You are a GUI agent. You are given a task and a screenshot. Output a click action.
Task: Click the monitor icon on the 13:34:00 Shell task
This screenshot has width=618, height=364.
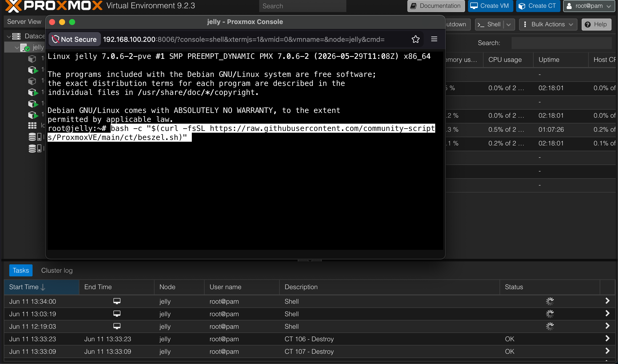click(x=117, y=301)
